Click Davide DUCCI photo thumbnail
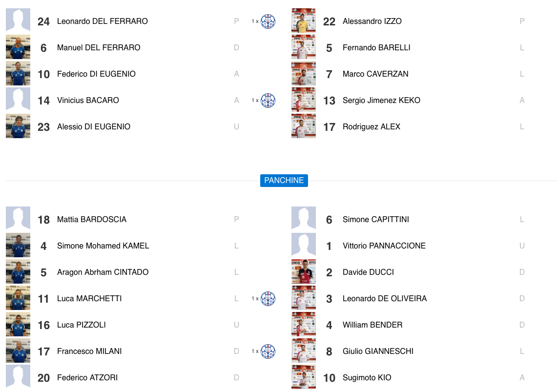Viewport: 558px width, 392px height. [x=304, y=271]
